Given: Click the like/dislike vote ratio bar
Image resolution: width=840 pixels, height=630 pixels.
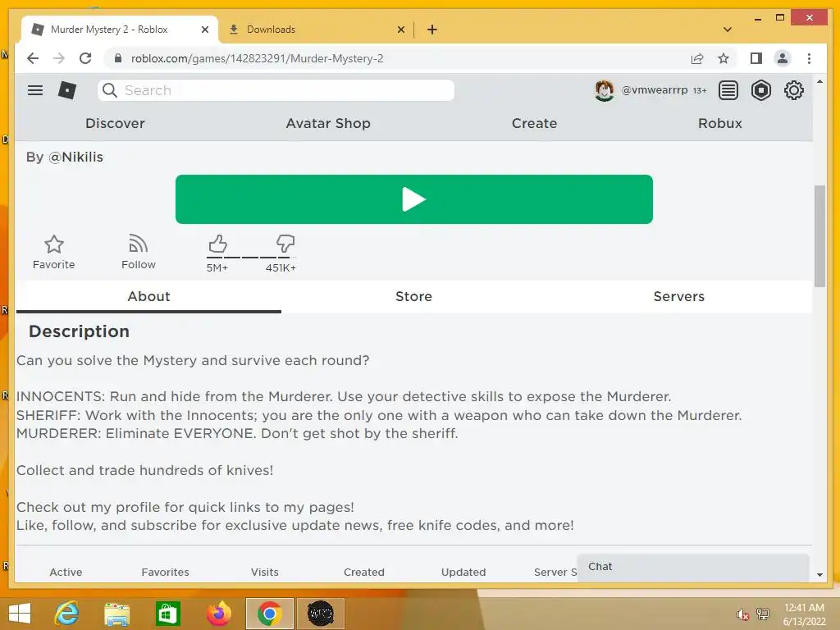Looking at the screenshot, I should (251, 258).
